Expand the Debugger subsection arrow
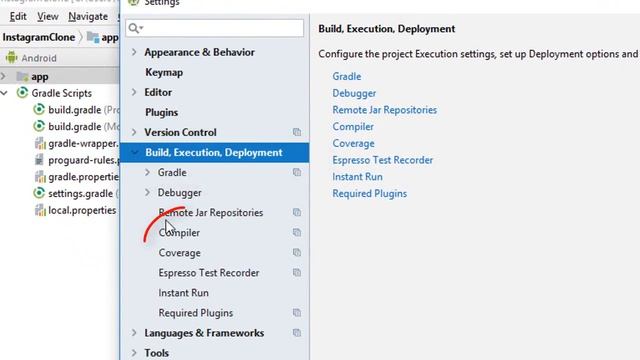Screen dimensions: 640x360 148,192
